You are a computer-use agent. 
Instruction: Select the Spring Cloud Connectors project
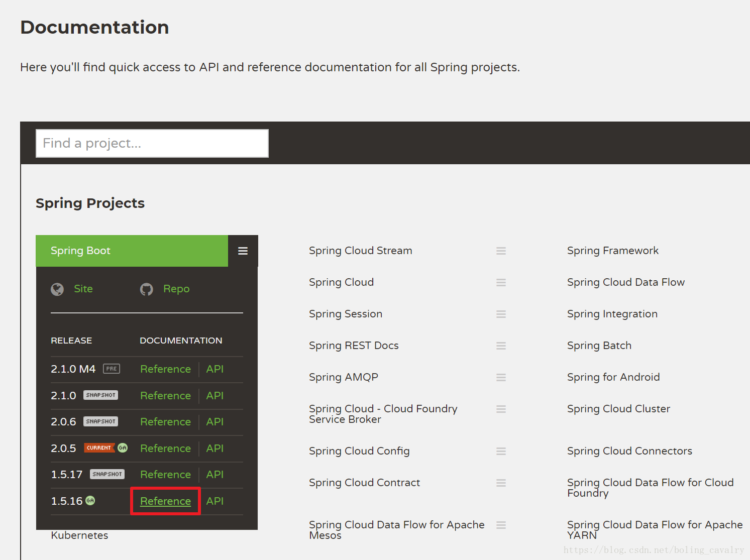click(x=630, y=451)
